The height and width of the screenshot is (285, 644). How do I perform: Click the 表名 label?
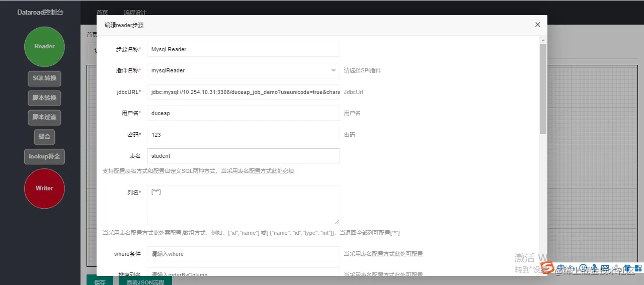135,156
